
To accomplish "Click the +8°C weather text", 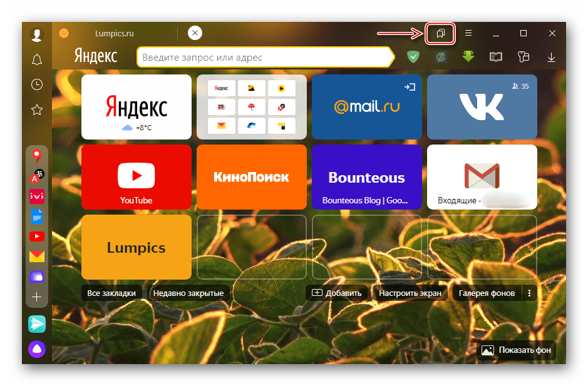I will pyautogui.click(x=143, y=128).
